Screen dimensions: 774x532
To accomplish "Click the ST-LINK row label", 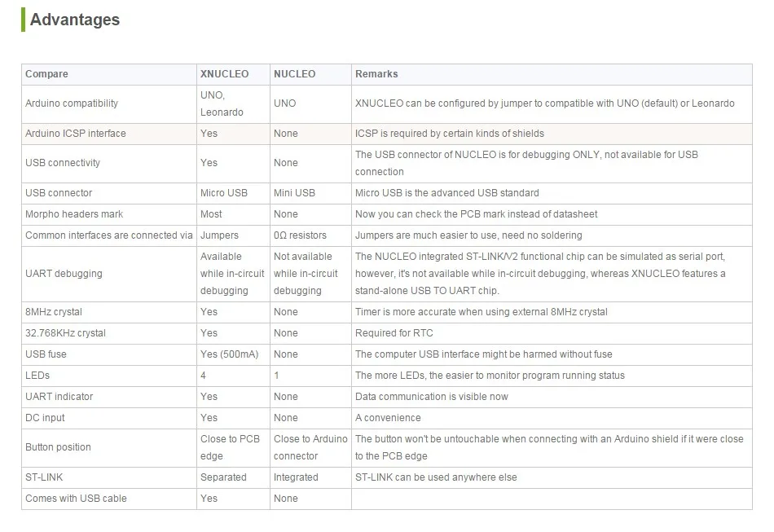I will click(44, 477).
